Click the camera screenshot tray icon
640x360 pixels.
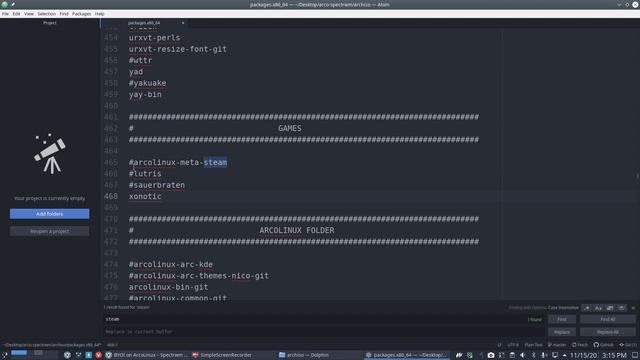tap(491, 355)
